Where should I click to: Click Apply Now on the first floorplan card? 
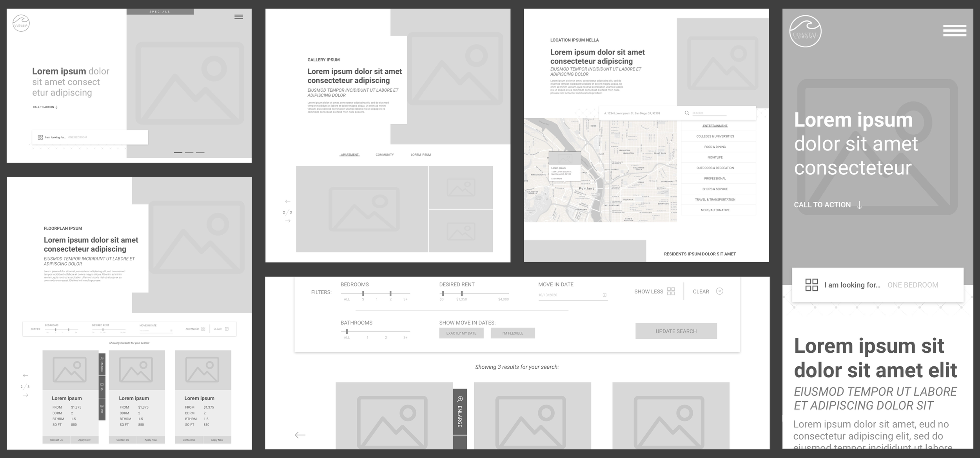click(84, 440)
